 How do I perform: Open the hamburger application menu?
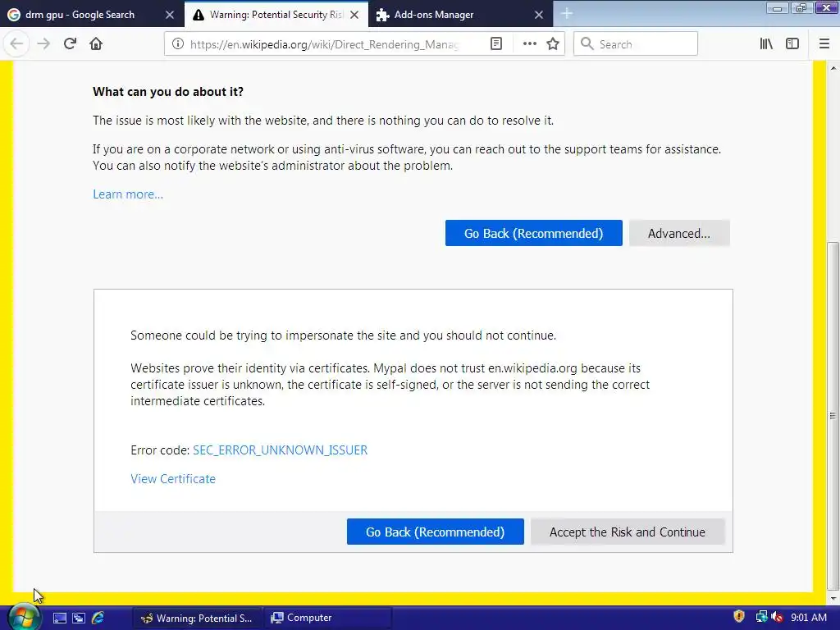pos(824,44)
